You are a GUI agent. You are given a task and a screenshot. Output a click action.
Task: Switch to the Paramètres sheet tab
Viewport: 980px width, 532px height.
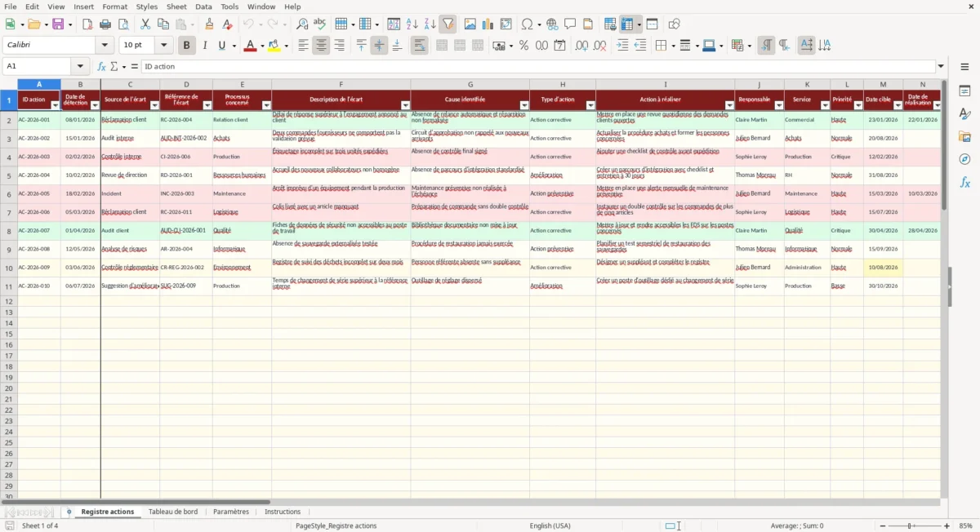(231, 512)
